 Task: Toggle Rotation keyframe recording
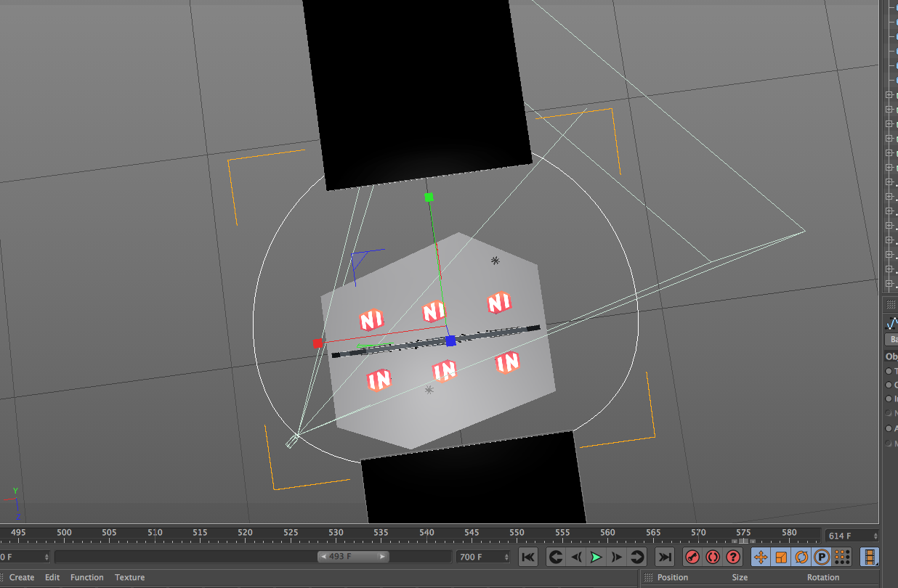click(801, 557)
